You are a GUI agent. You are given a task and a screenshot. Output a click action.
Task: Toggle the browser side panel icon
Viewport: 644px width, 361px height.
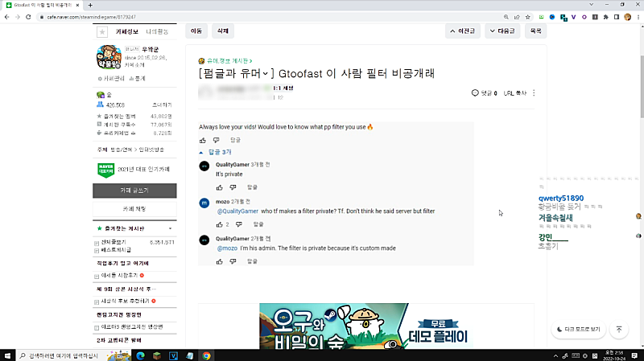pyautogui.click(x=617, y=17)
